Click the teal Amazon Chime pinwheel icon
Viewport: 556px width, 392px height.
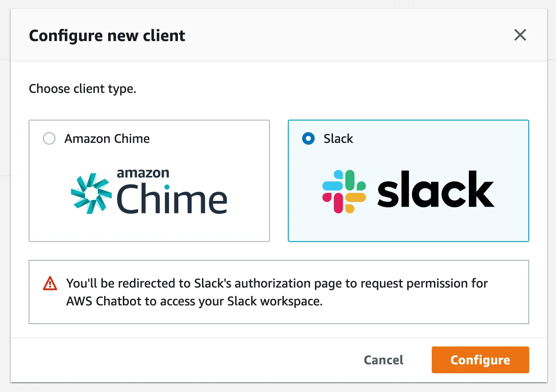[x=91, y=193]
